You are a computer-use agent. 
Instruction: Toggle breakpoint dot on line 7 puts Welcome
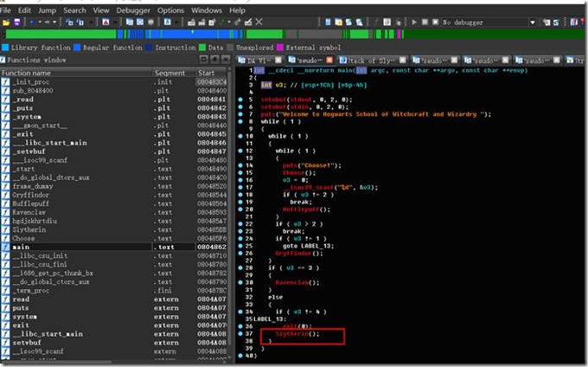(x=240, y=114)
